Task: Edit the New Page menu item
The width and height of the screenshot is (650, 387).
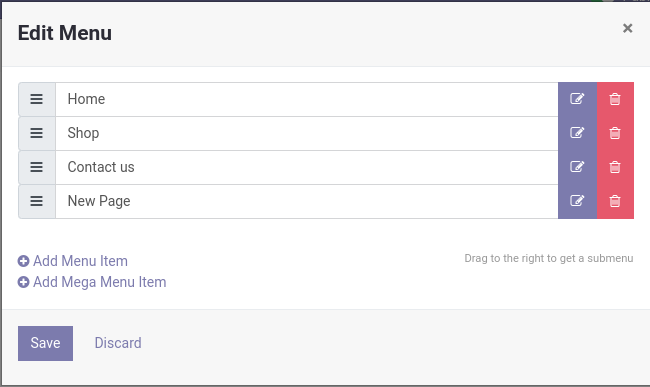Action: (577, 201)
